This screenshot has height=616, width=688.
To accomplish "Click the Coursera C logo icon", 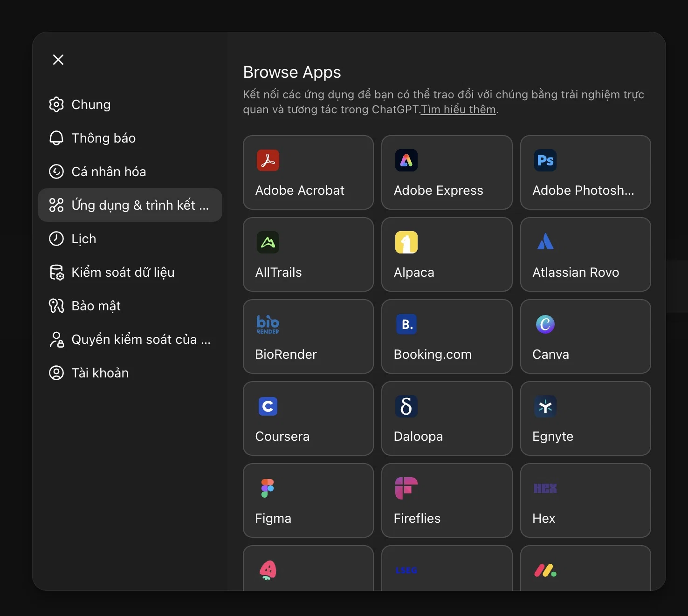I will [x=268, y=406].
